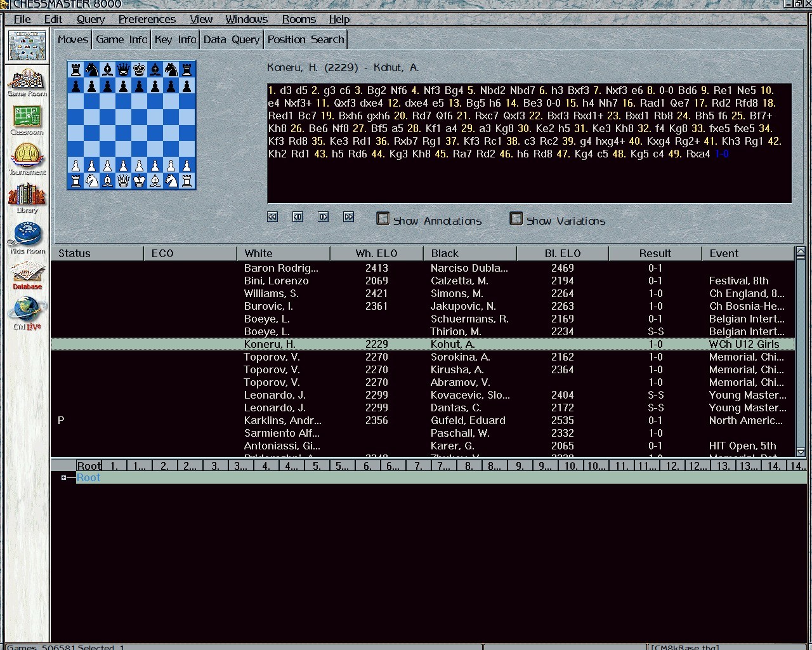Expand the Root tree node

pyautogui.click(x=63, y=478)
